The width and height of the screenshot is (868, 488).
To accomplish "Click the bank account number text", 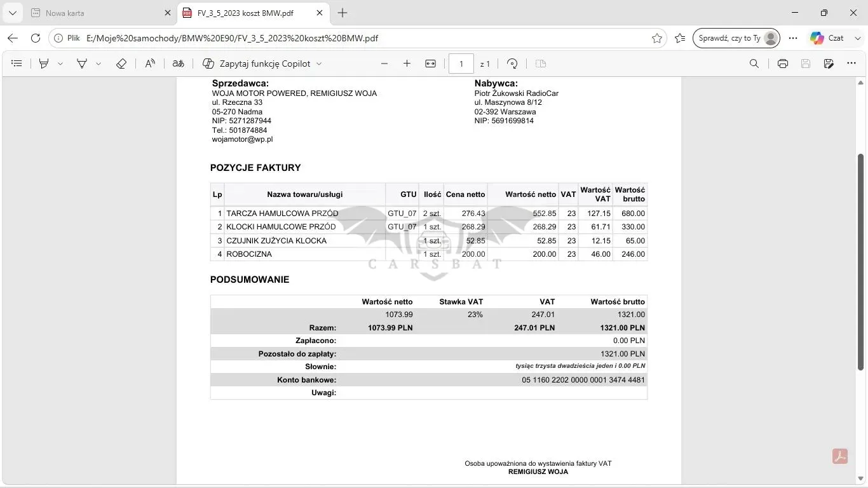I will point(583,380).
